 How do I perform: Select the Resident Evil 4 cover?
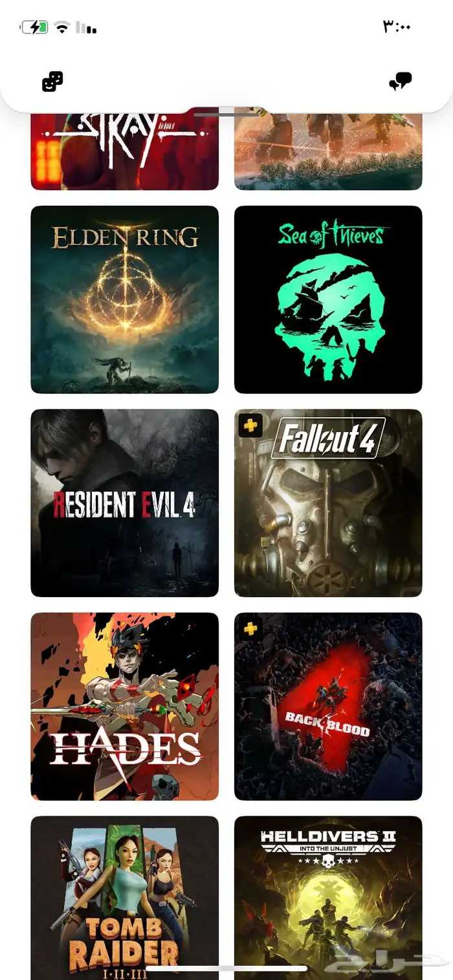click(x=124, y=503)
